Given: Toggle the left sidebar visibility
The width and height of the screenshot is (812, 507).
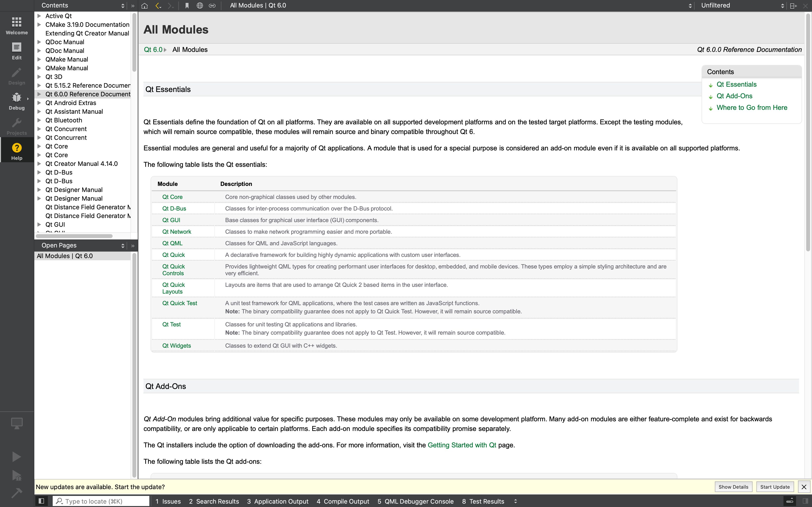Looking at the screenshot, I should click(41, 501).
